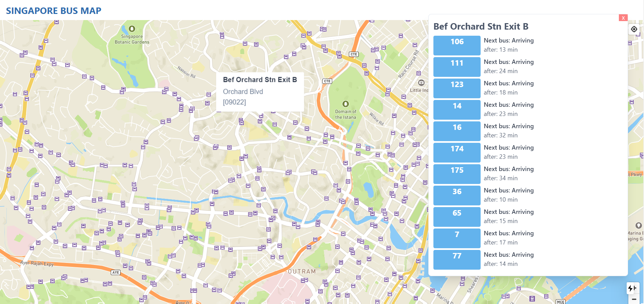
Task: Choose bus service 77
Action: (457, 259)
